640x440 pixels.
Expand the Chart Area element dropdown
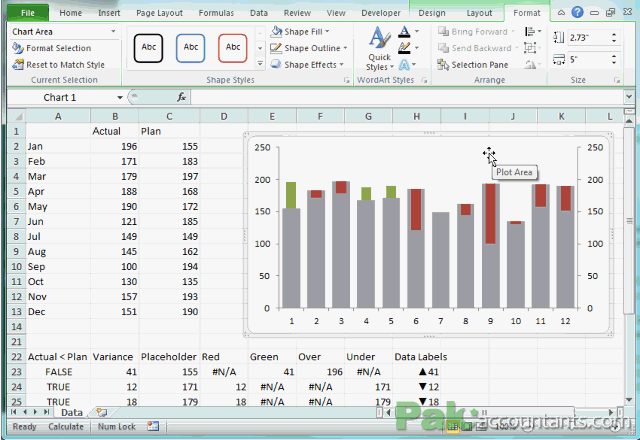point(113,31)
